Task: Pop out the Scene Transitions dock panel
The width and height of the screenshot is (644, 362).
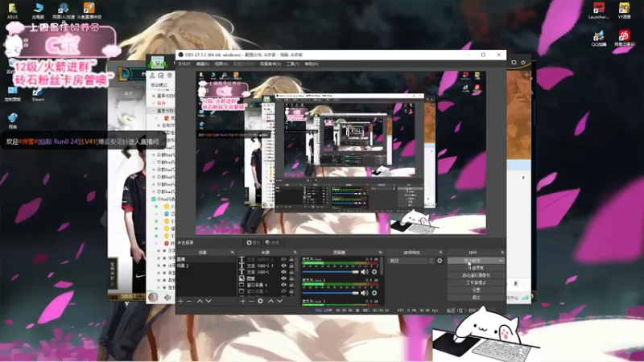Action: 440,253
